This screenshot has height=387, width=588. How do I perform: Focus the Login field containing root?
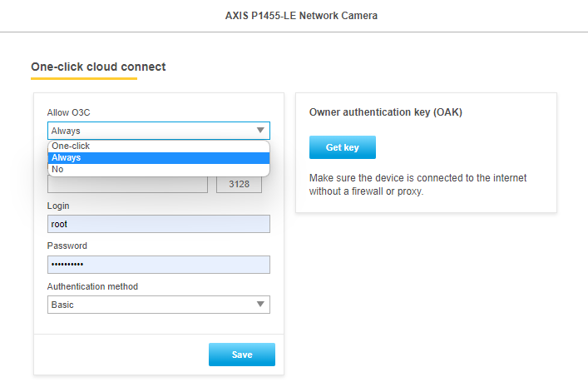(159, 224)
